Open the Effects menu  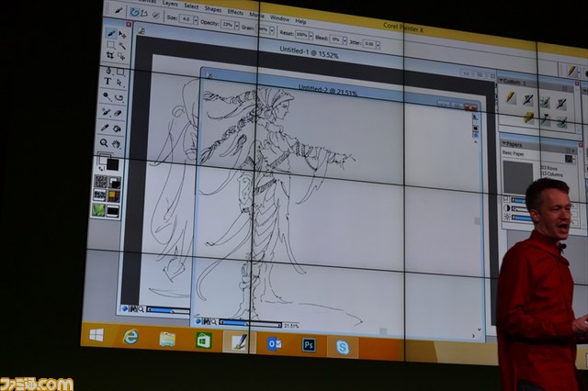[x=235, y=12]
